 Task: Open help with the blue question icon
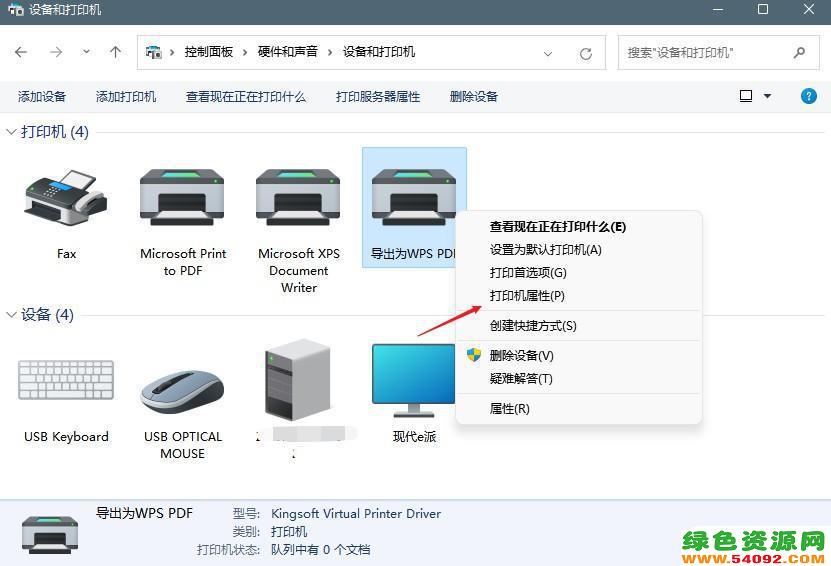point(809,96)
